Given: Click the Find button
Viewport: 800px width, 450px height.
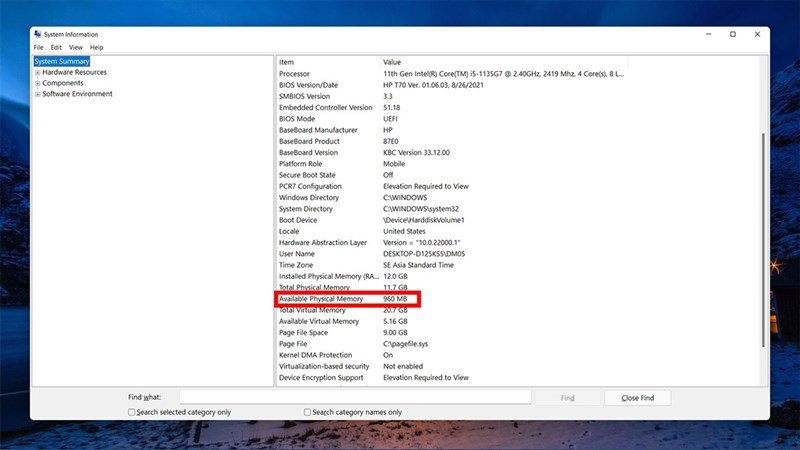Looking at the screenshot, I should [567, 397].
